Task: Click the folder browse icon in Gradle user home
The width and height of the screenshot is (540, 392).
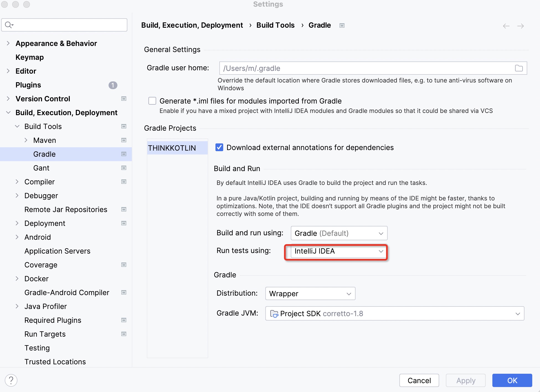Action: (x=519, y=68)
